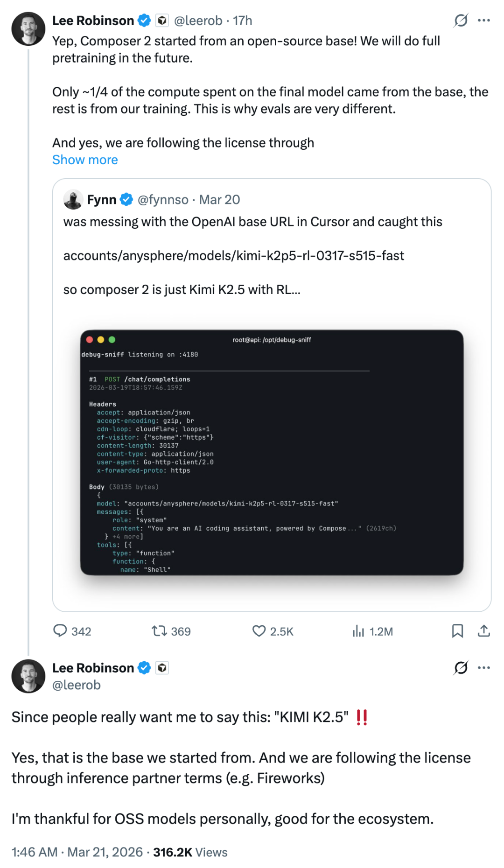Open the three-dot menu on the top tweet
Viewport: 504px width, 868px height.
pos(484,21)
